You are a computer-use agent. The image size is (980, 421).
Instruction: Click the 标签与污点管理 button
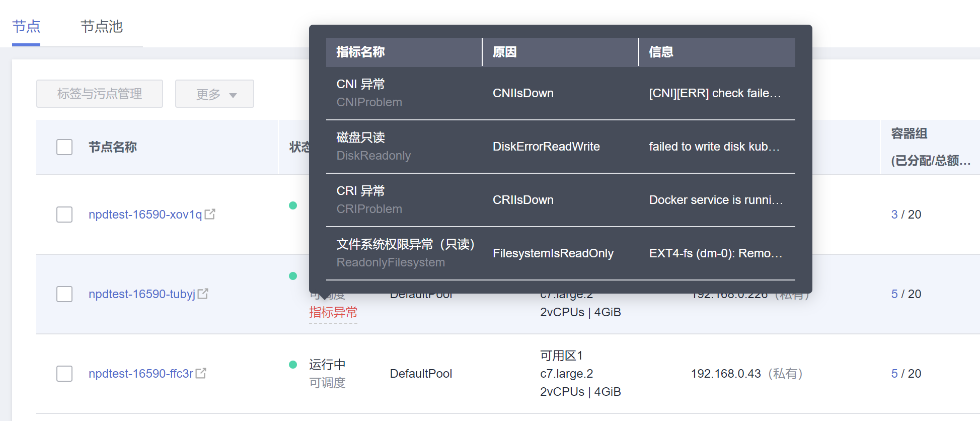coord(100,94)
